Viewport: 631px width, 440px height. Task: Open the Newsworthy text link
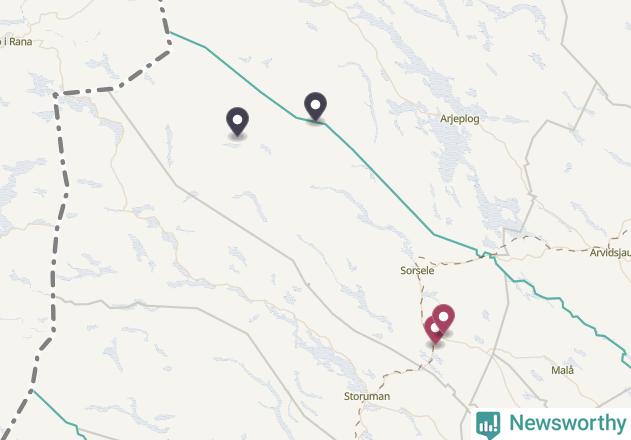pos(567,423)
